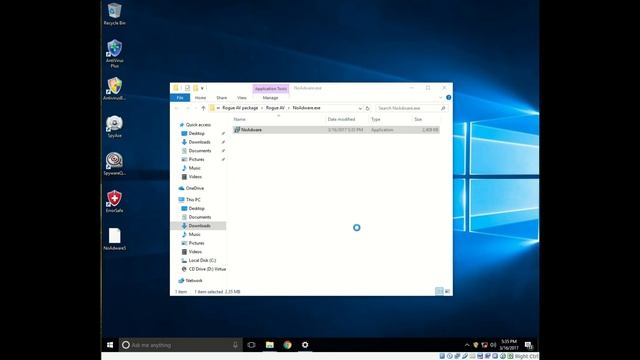Open the Manage ribbon tab
Image resolution: width=640 pixels, height=360 pixels.
point(270,98)
